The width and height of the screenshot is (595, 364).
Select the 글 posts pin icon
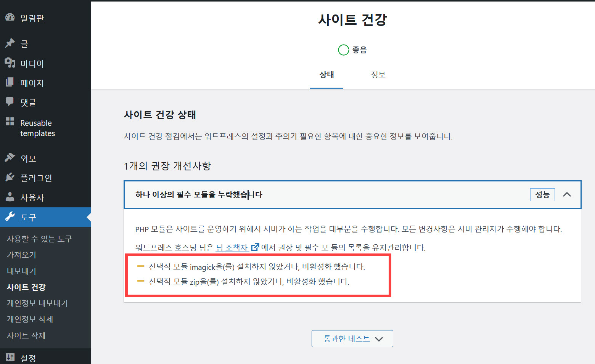pos(10,43)
